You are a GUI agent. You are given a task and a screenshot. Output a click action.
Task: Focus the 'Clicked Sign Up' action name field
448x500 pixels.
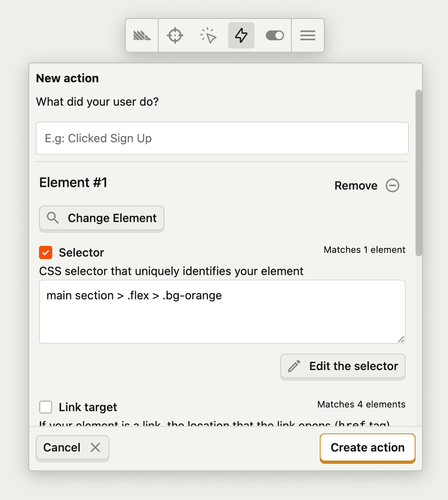(222, 138)
